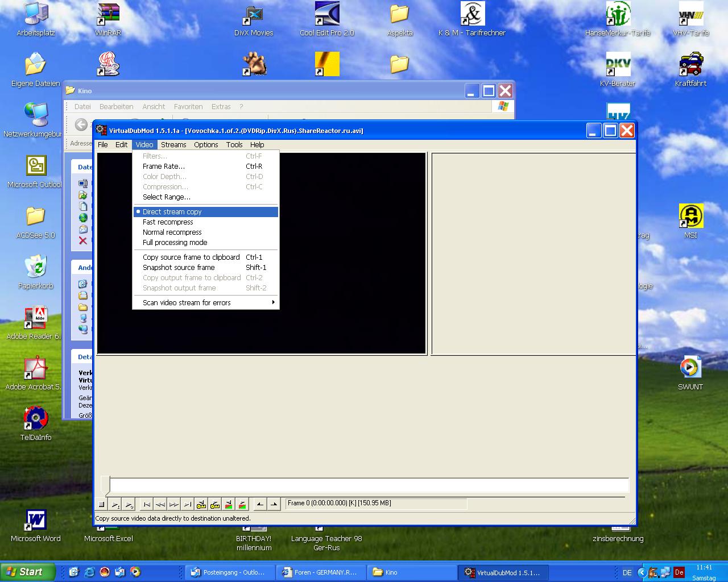Open the Edit menu in VirtualDubMod
The width and height of the screenshot is (728, 582).
click(122, 144)
